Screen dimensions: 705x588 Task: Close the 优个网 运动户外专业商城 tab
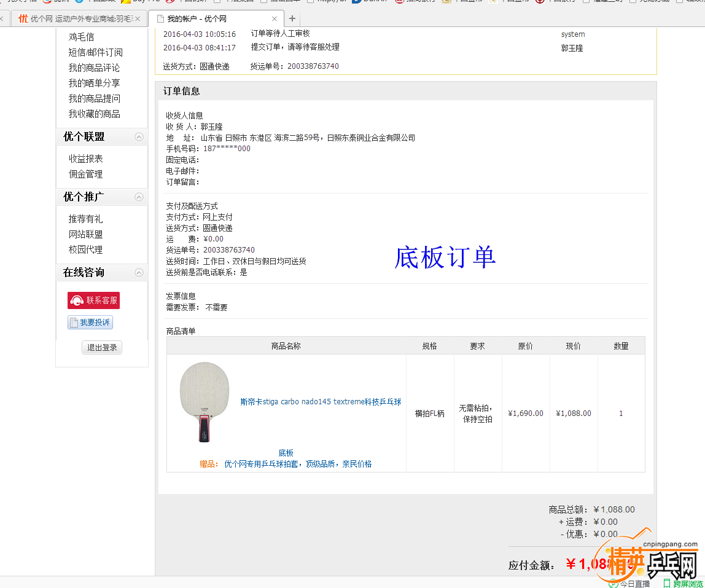[138, 18]
